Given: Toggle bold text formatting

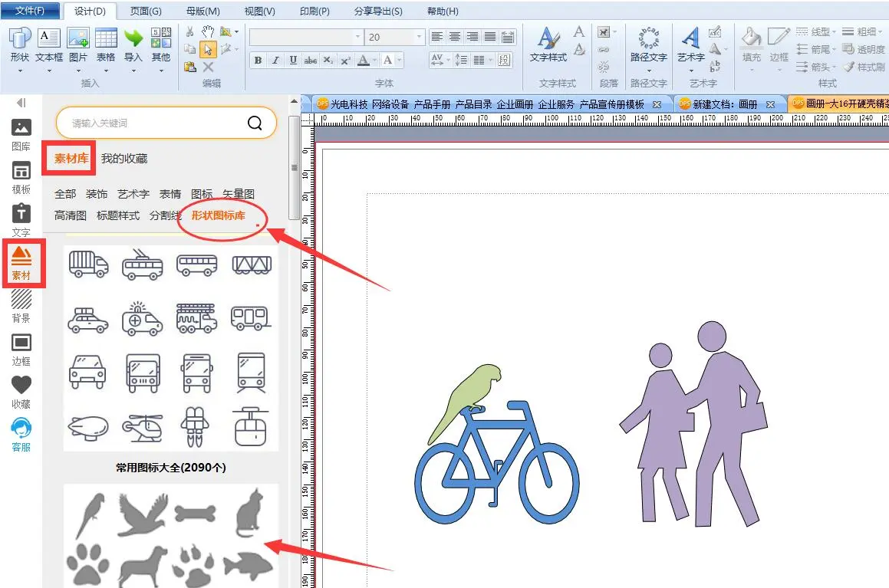Looking at the screenshot, I should point(258,61).
